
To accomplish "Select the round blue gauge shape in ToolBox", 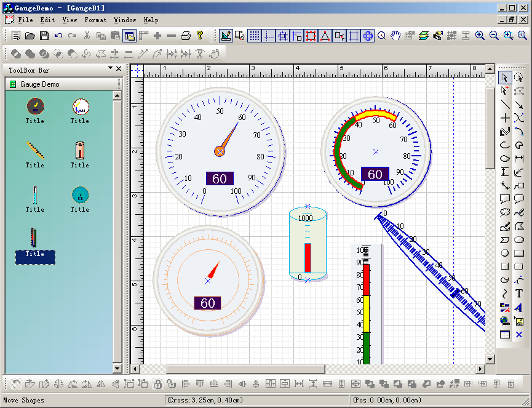I will pos(80,195).
